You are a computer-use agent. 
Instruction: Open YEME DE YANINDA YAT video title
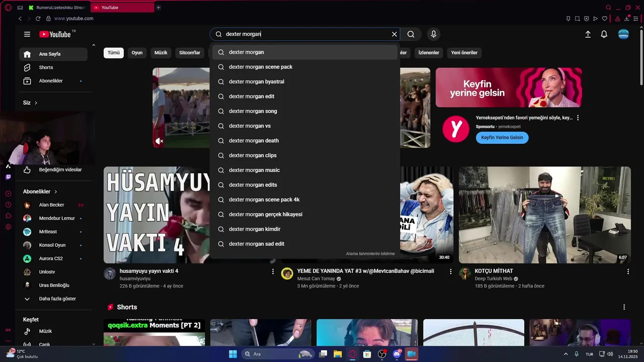(x=366, y=271)
